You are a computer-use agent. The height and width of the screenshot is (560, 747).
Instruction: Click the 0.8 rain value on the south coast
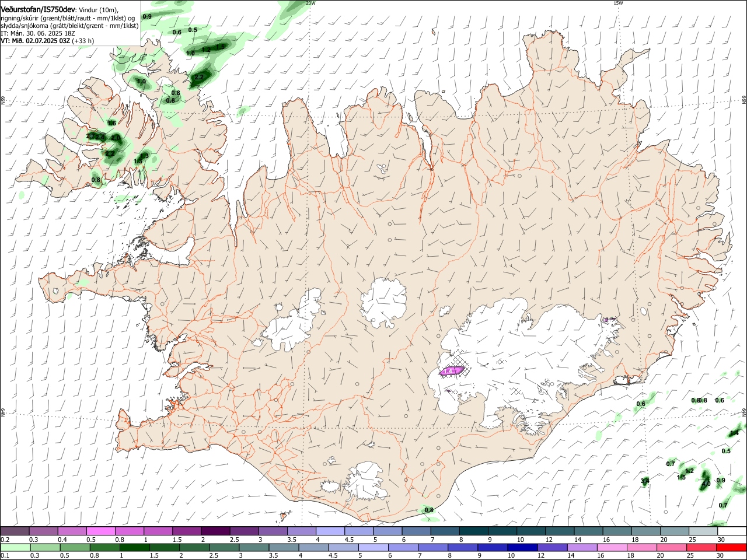(429, 510)
